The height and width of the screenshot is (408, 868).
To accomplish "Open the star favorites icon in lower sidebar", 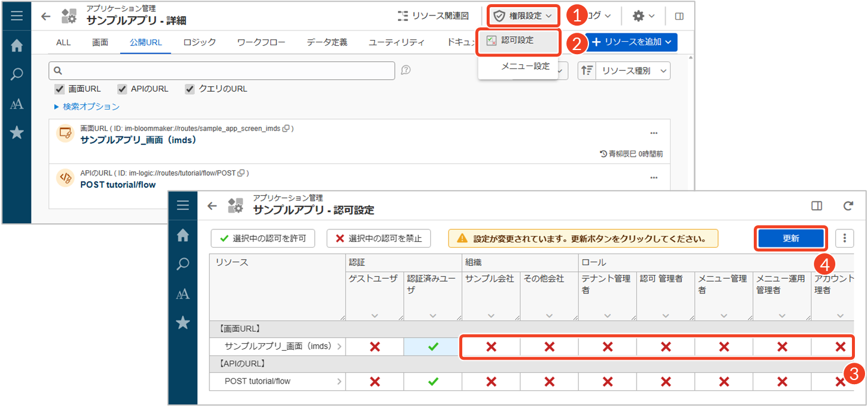I will (x=183, y=323).
